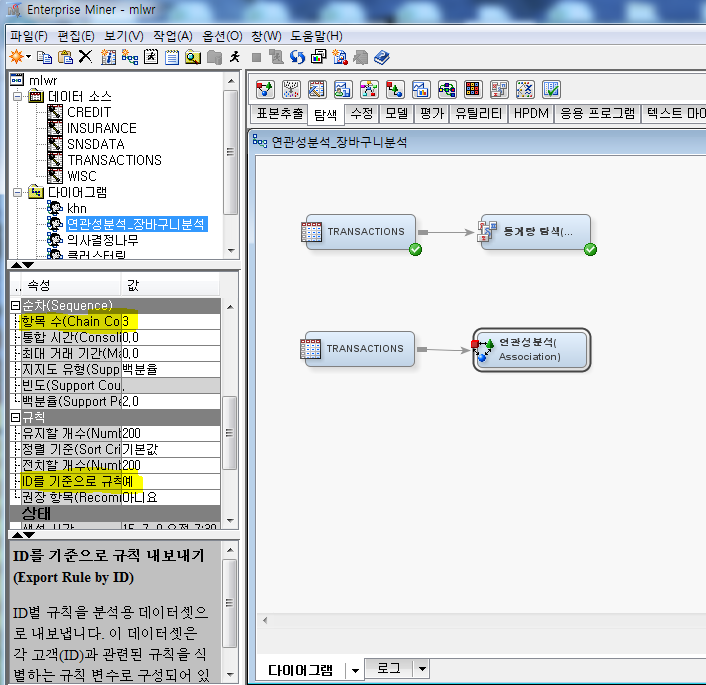Open the 작업(A) menu
The height and width of the screenshot is (685, 706).
173,36
